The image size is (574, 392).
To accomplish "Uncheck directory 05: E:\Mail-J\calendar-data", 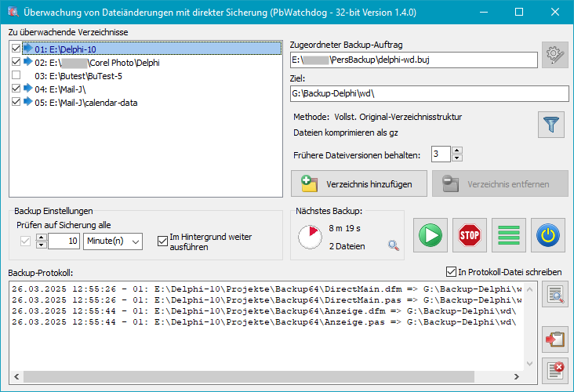I will point(16,101).
